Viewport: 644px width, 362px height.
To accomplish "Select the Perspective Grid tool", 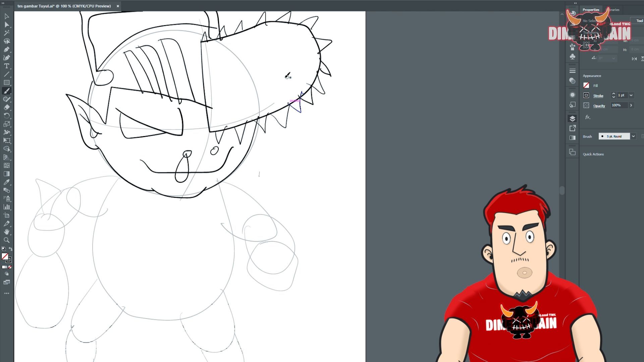I will (x=7, y=157).
